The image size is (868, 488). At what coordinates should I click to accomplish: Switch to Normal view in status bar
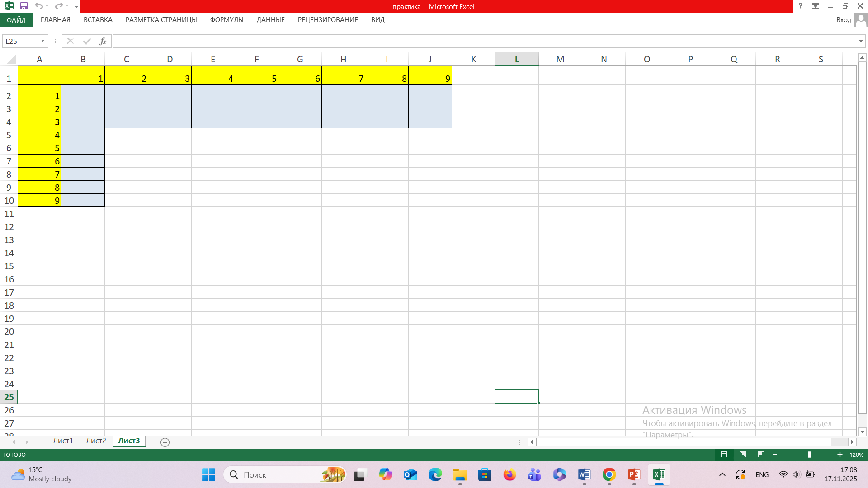pos(724,455)
